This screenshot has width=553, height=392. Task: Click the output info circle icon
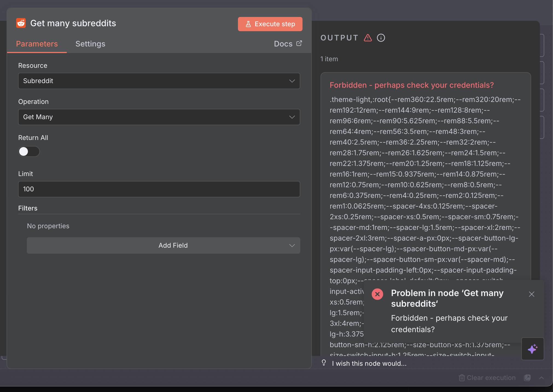[x=381, y=38]
